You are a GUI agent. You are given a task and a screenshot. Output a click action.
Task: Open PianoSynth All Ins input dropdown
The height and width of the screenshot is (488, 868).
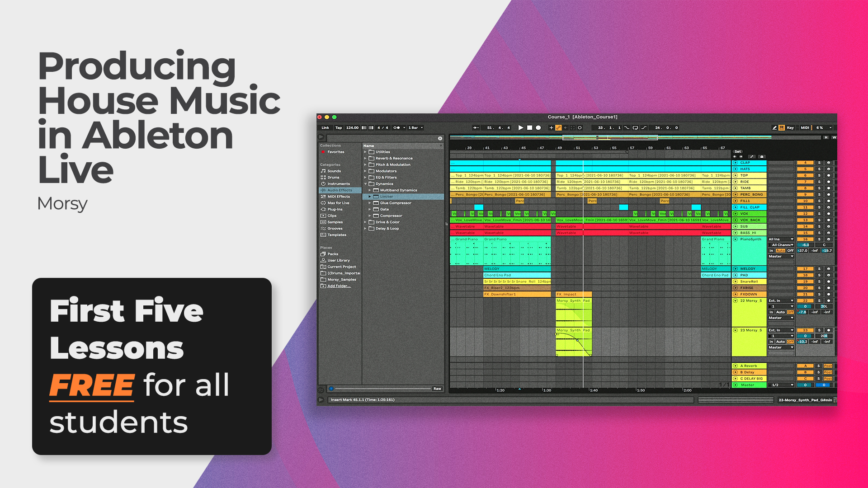[781, 239]
